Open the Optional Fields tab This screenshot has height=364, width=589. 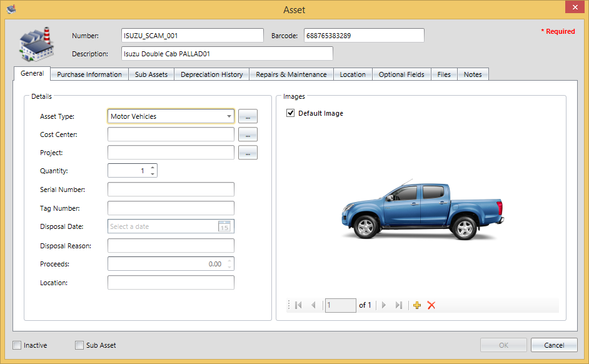pyautogui.click(x=401, y=74)
